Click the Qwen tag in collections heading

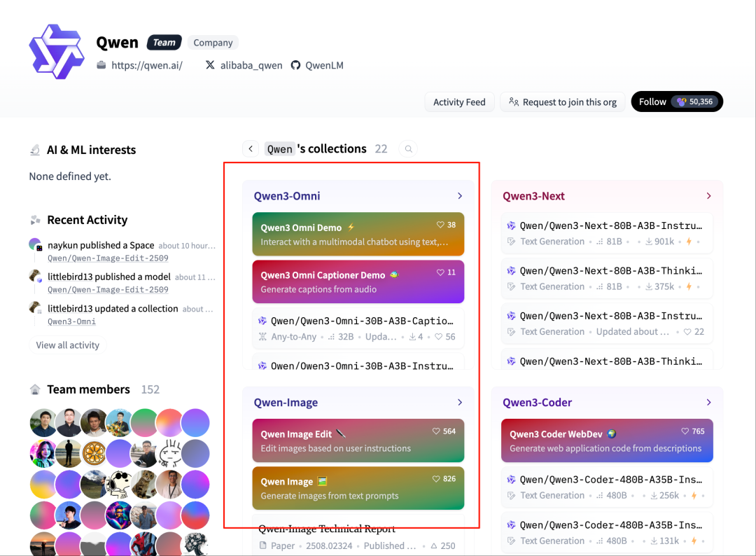279,149
